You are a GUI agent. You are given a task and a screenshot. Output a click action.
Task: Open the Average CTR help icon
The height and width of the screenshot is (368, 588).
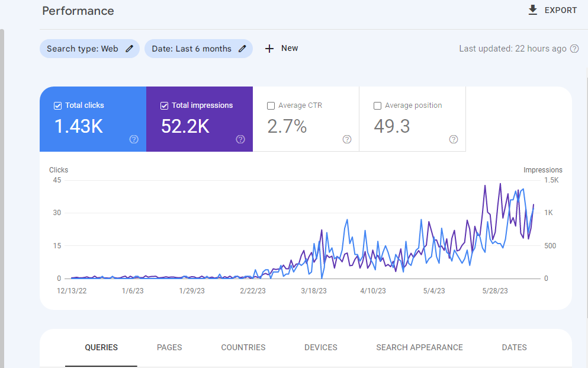click(347, 139)
